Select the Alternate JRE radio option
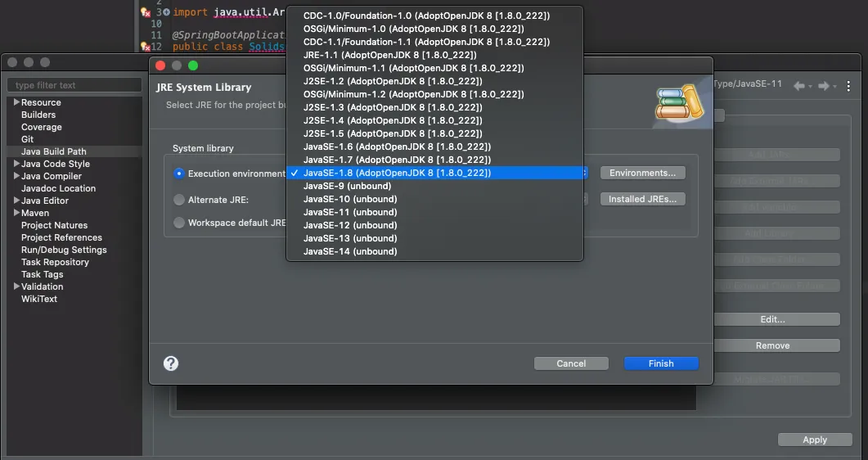Viewport: 868px width, 460px height. (179, 199)
